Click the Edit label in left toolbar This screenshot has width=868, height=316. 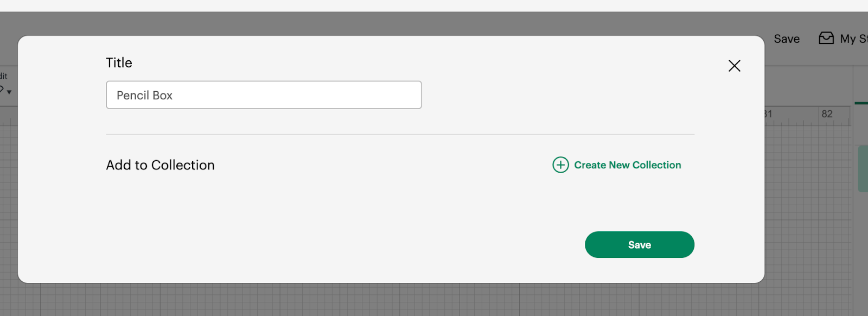coord(3,76)
